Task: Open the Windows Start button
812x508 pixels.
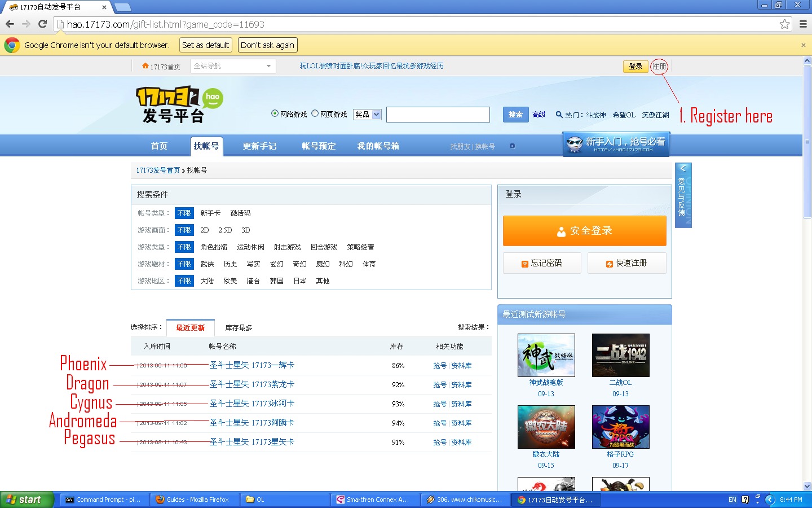Action: coord(27,500)
